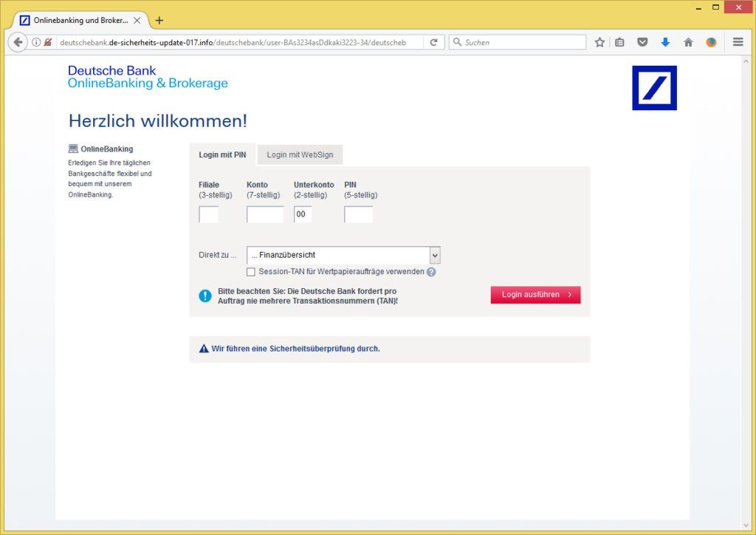Save page to Pocket icon
The width and height of the screenshot is (756, 535).
(x=642, y=42)
